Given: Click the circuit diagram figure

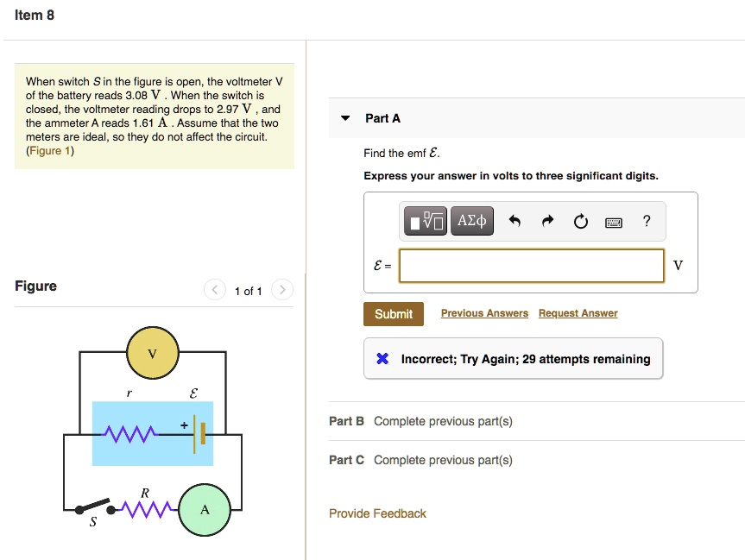Looking at the screenshot, I should (153, 436).
